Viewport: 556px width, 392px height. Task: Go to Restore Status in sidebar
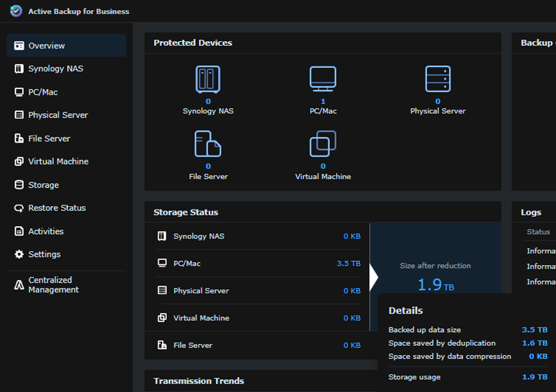(57, 208)
